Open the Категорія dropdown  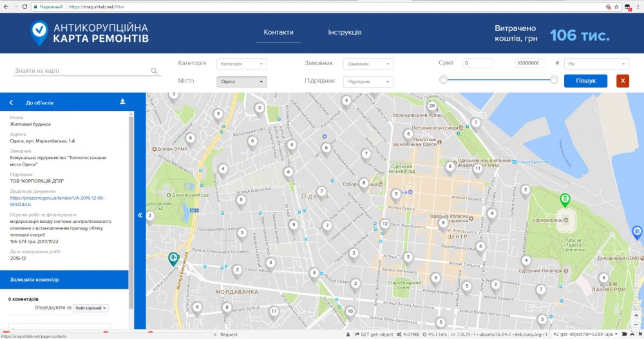pos(241,64)
